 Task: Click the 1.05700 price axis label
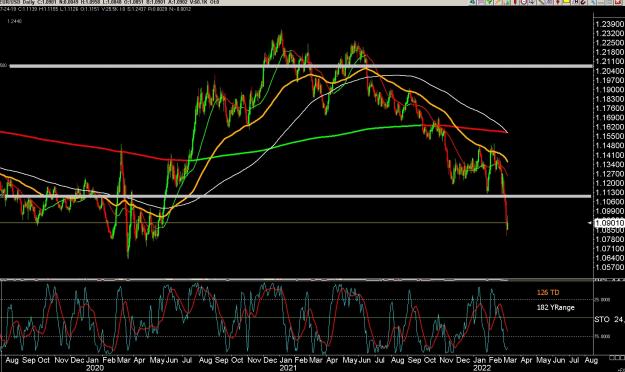click(x=609, y=268)
